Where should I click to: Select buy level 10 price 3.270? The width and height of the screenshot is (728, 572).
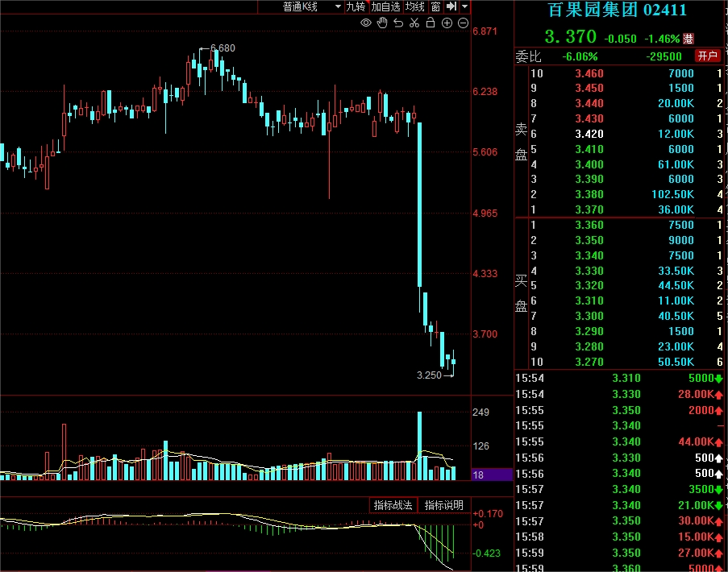tap(589, 362)
